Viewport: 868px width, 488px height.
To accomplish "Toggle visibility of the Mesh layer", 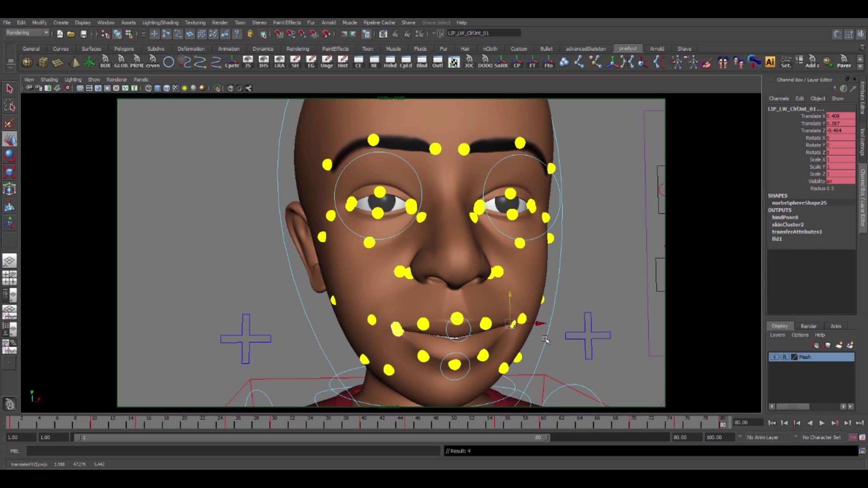I will tap(774, 357).
